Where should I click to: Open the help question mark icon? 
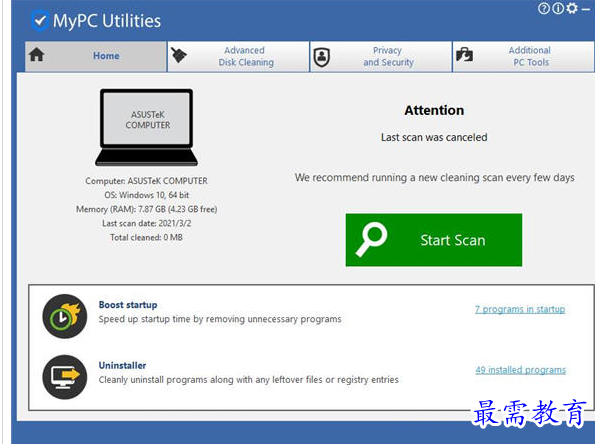pos(543,8)
